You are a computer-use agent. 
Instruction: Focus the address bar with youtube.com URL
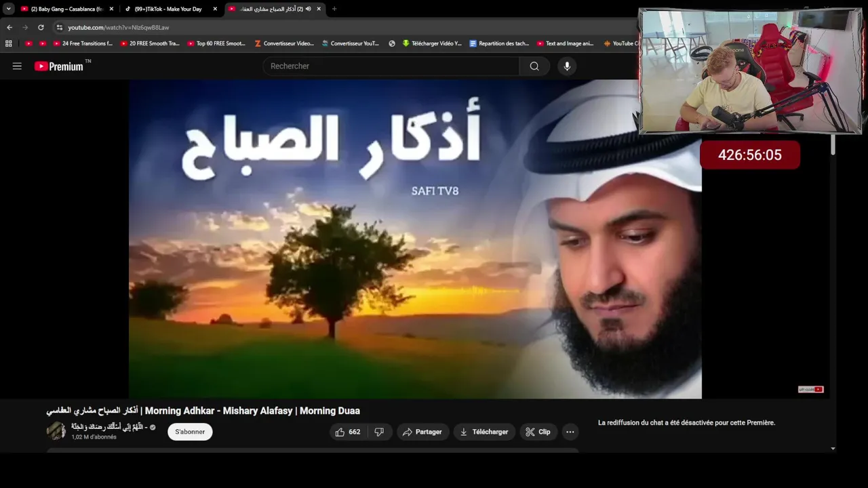[x=346, y=27]
